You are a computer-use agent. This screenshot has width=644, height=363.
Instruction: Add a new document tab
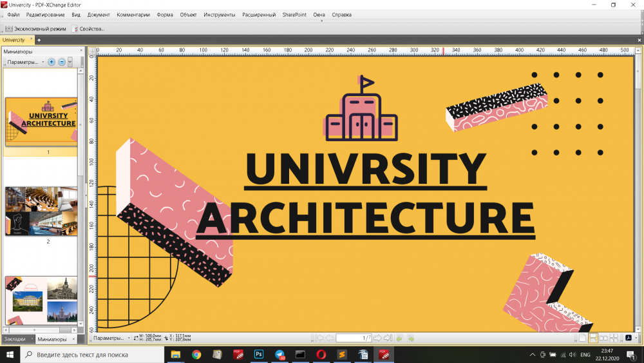[39, 40]
